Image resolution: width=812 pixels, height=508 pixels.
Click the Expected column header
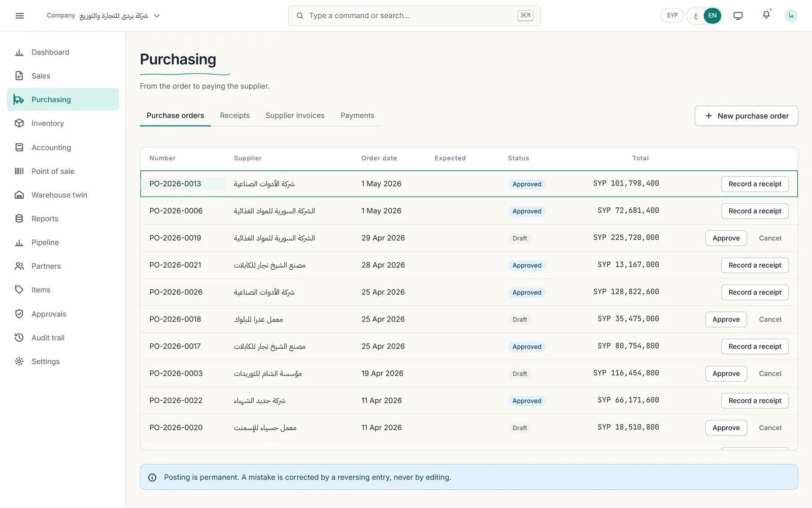(x=450, y=158)
